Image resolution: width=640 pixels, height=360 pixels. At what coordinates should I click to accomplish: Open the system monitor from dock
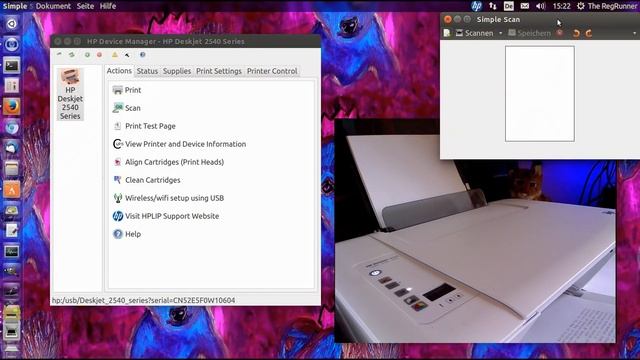click(x=11, y=251)
